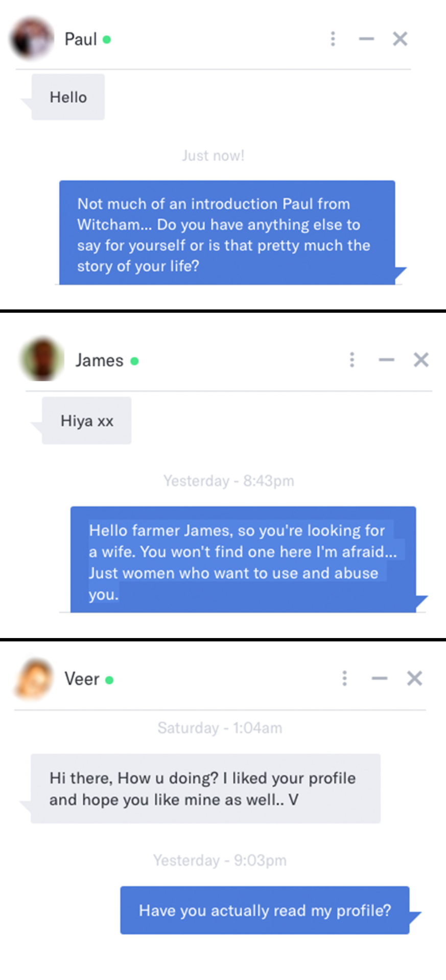Open the profile via Veer's name
The height and width of the screenshot is (980, 446).
pyautogui.click(x=82, y=679)
